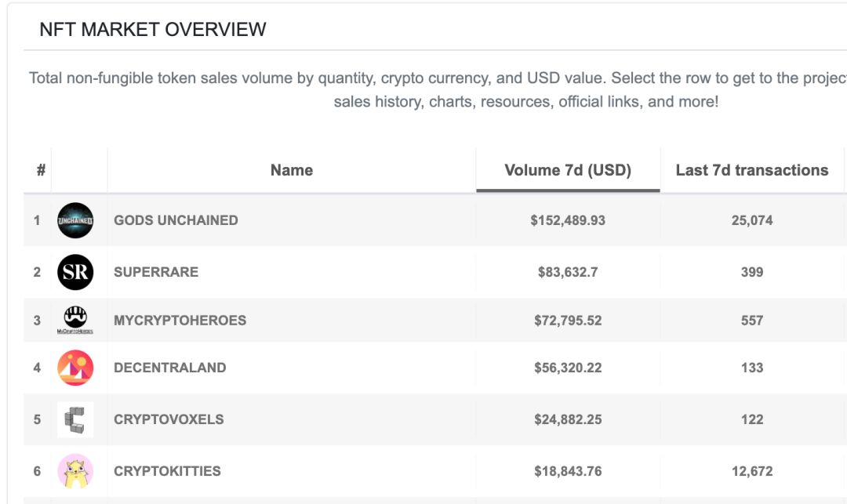Screen dimensions: 847x504
Task: Select the $24,882.25 volume cell
Action: (x=568, y=419)
